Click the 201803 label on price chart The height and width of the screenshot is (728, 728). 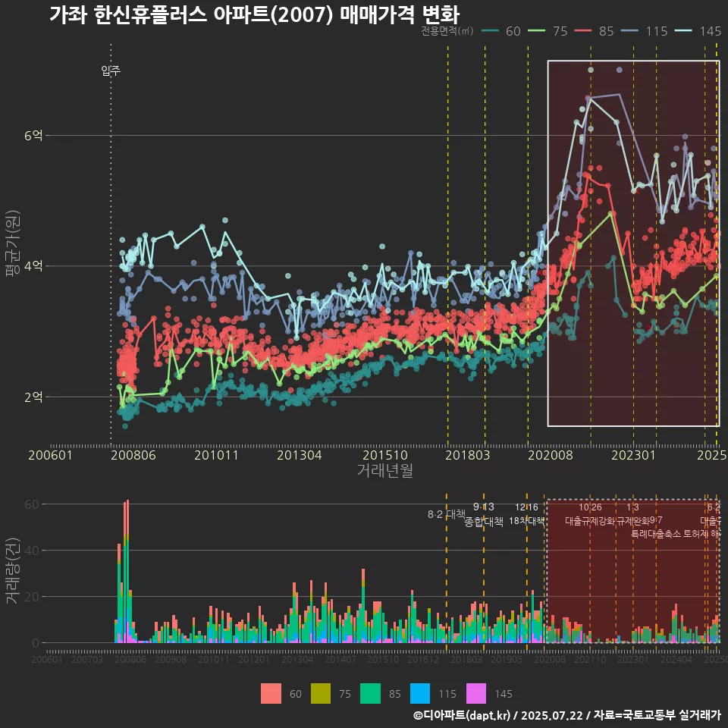coord(468,455)
